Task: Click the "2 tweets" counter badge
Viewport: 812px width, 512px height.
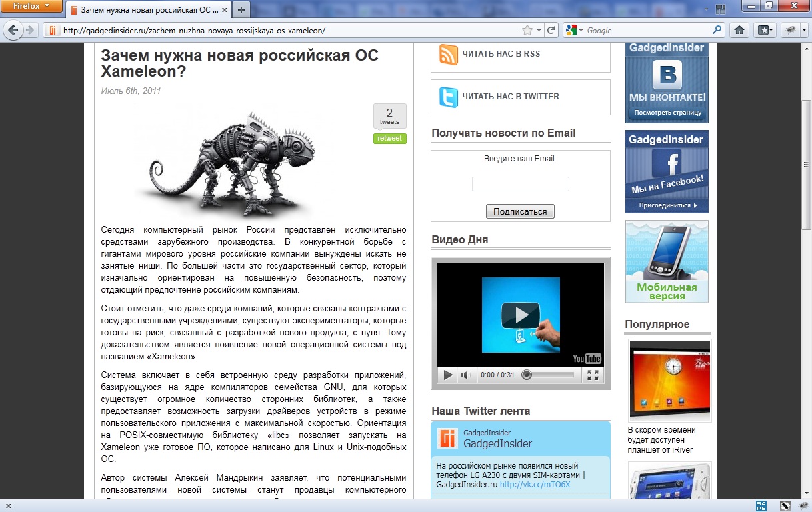Action: 389,117
